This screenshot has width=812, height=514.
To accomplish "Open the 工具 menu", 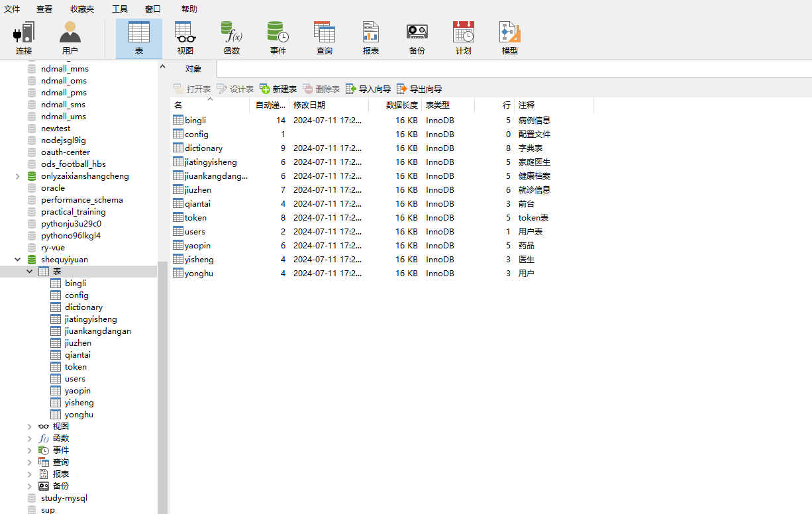I will [119, 9].
